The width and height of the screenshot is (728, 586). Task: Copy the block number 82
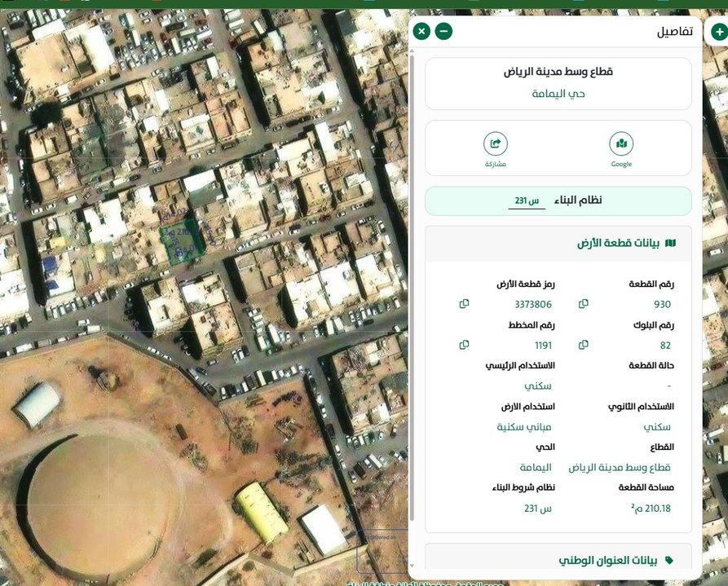pos(583,345)
